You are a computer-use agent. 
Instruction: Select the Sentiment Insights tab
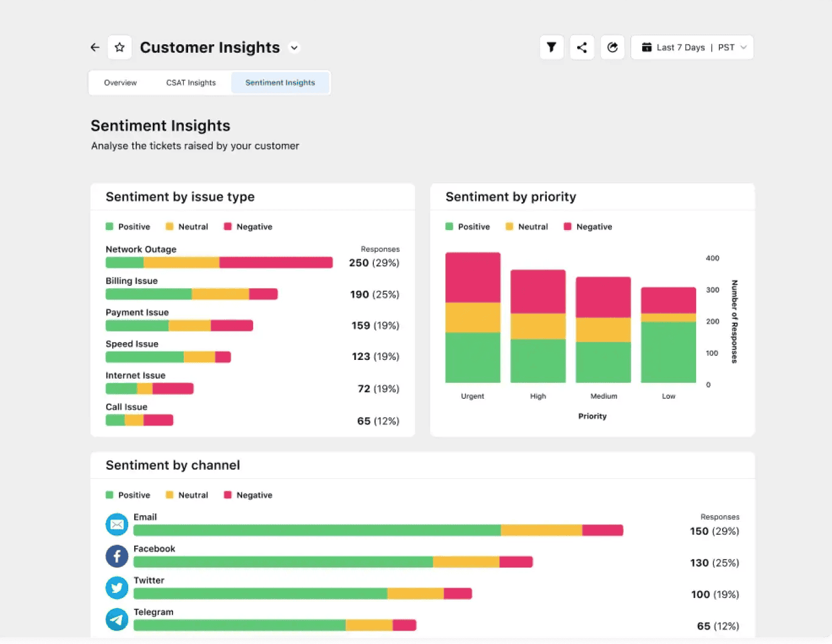coord(280,83)
